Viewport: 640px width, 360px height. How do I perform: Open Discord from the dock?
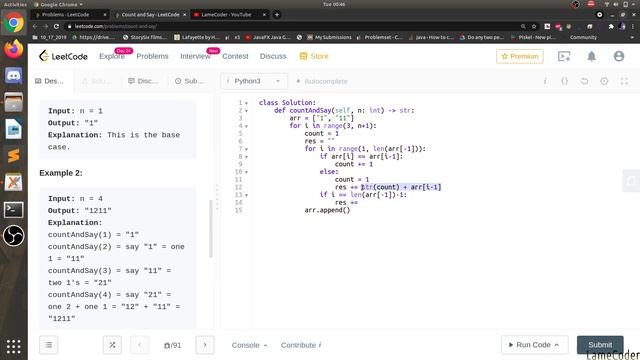14,76
